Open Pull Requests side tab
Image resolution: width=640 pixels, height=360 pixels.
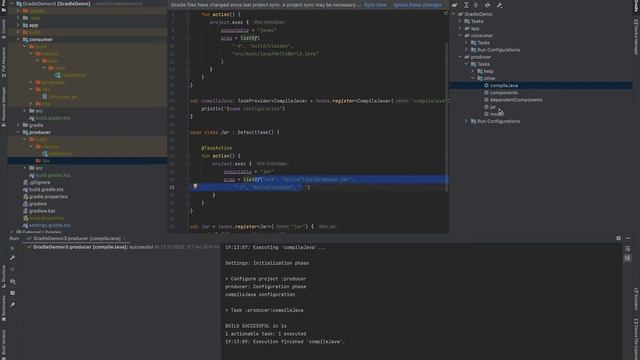click(x=4, y=62)
